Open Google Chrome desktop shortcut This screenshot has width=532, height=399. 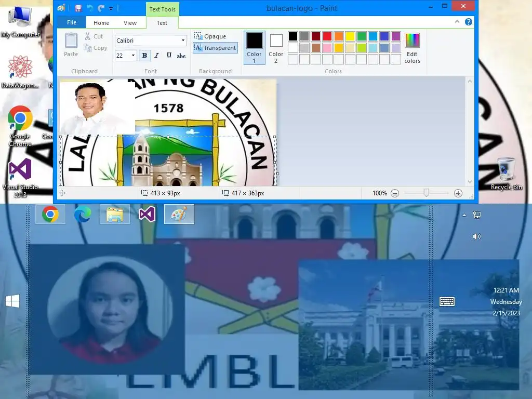pyautogui.click(x=20, y=126)
